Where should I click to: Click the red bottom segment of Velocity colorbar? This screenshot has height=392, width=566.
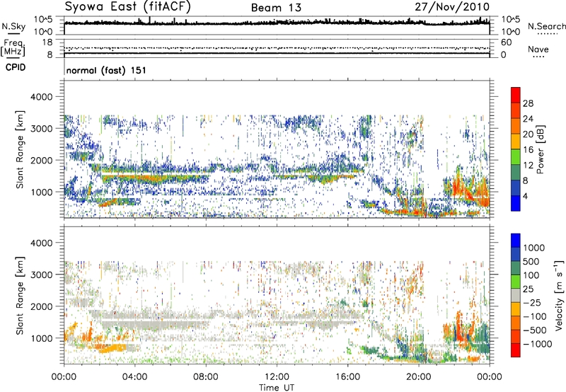click(x=516, y=350)
